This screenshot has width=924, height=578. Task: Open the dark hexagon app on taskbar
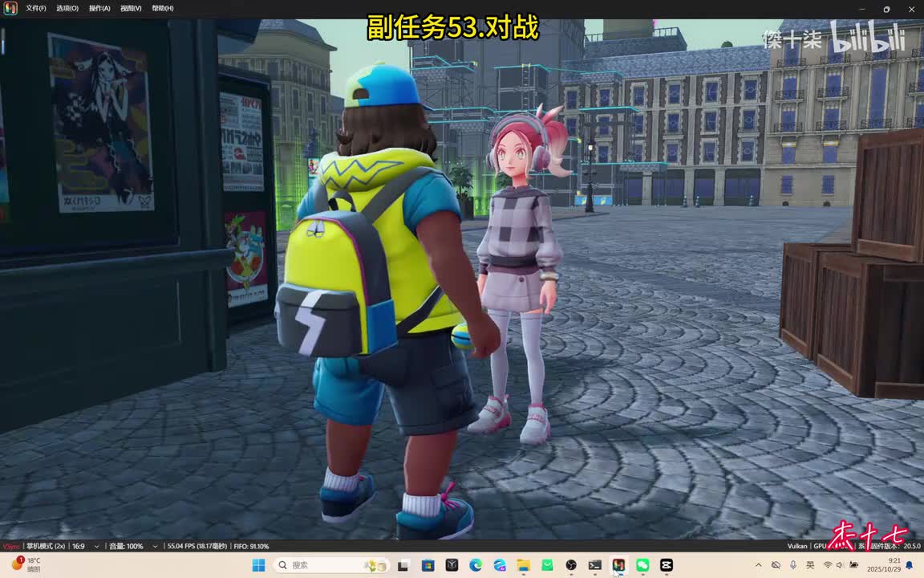[452, 565]
